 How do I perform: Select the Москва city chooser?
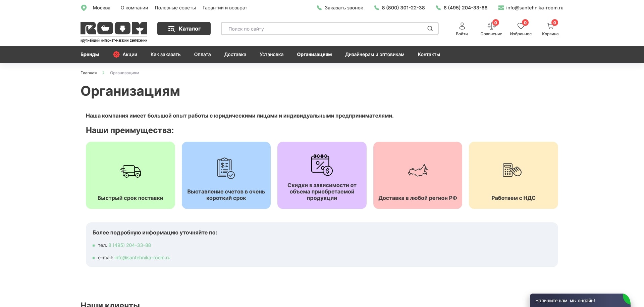pos(101,8)
